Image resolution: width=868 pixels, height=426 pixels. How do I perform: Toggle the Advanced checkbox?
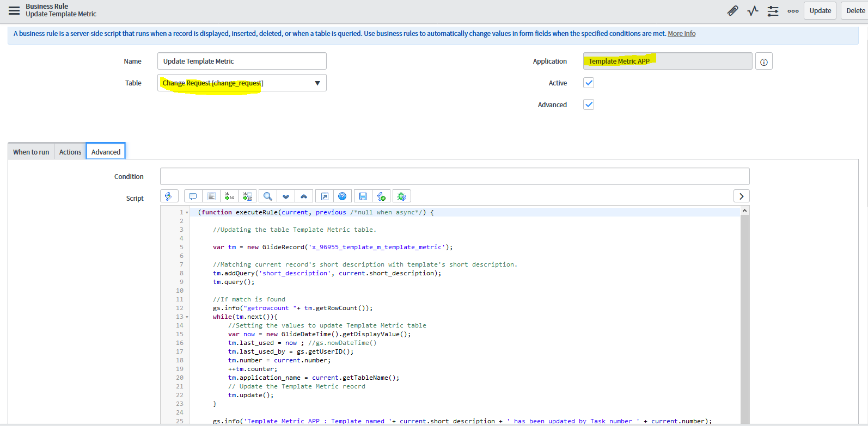pos(589,104)
